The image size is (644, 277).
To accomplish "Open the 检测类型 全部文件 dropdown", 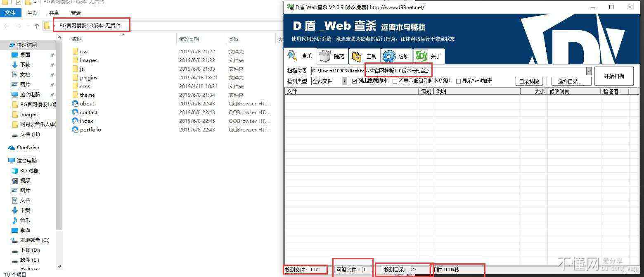I will tap(329, 81).
